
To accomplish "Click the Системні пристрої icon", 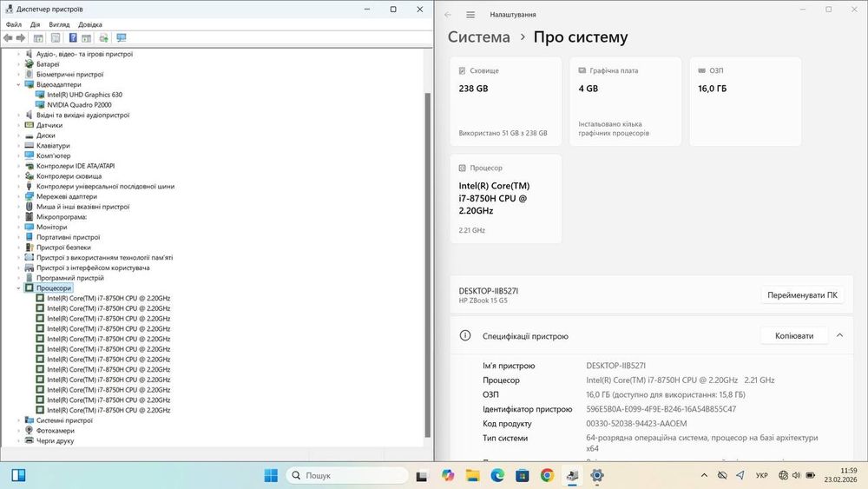I will click(30, 420).
